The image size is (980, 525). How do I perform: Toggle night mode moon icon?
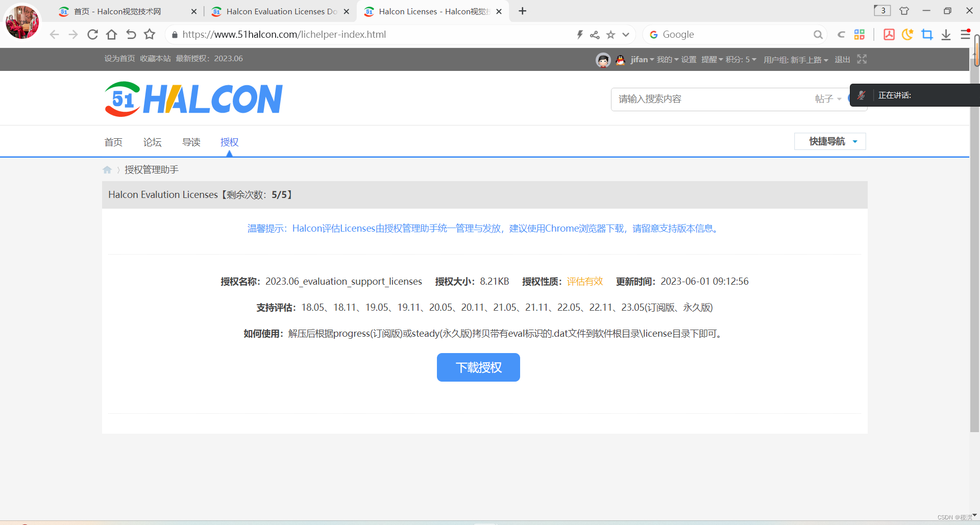click(x=908, y=35)
